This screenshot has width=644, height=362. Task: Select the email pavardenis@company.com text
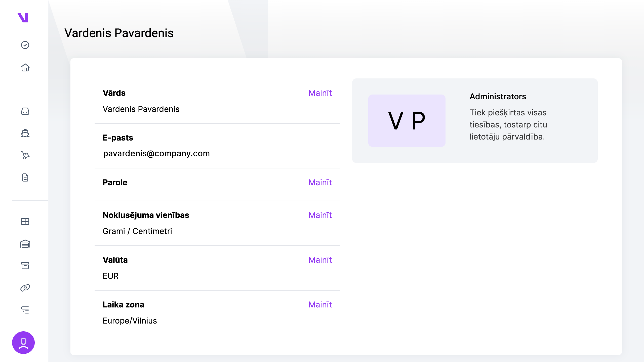(x=156, y=153)
